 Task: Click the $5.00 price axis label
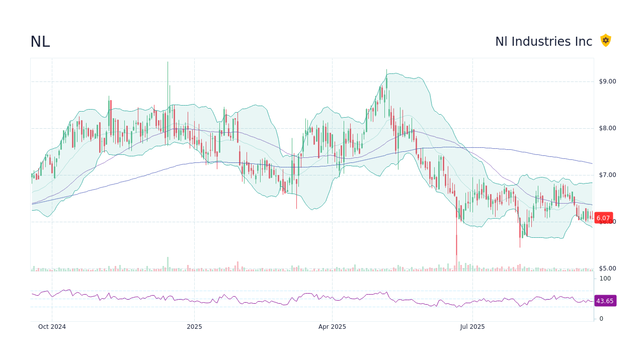click(x=607, y=268)
